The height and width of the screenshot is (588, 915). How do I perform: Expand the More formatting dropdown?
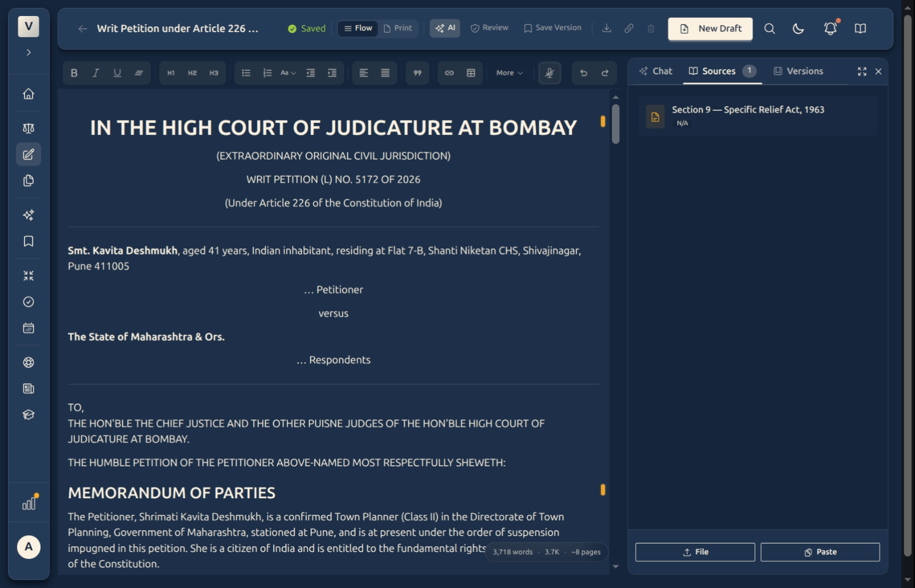[x=510, y=73]
